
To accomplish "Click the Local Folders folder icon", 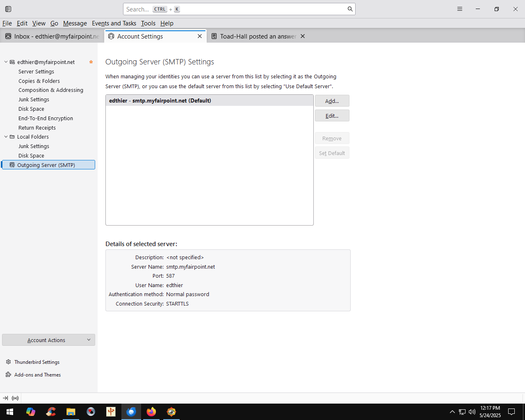I will [12, 137].
